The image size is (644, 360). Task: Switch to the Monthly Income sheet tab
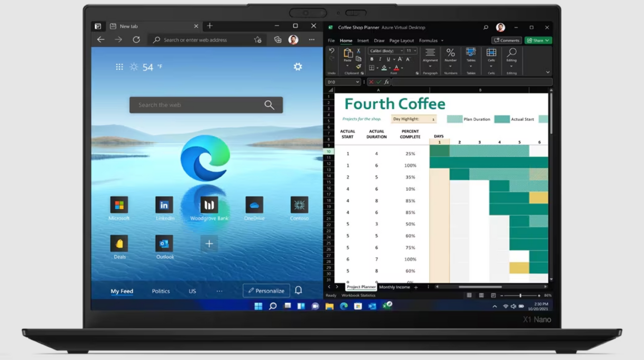click(x=394, y=287)
